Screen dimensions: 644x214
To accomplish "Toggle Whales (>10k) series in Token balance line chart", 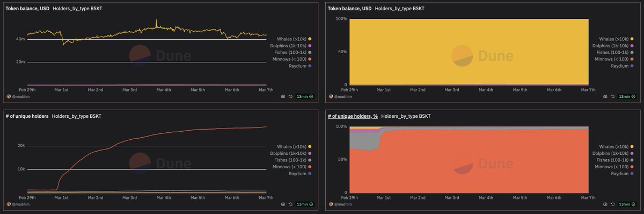I will 294,39.
